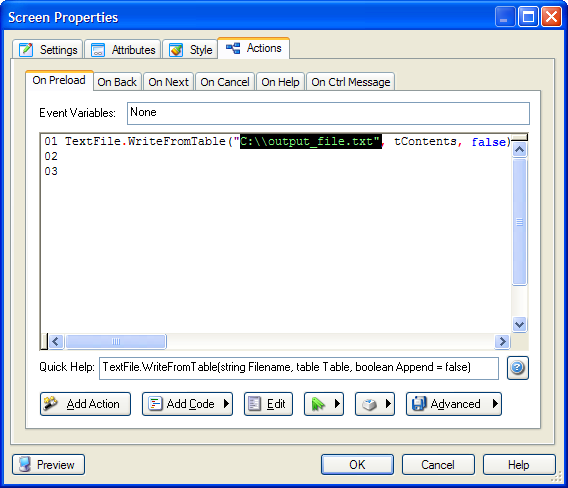Click the horizontal scrollbar left arrow

[x=56, y=342]
